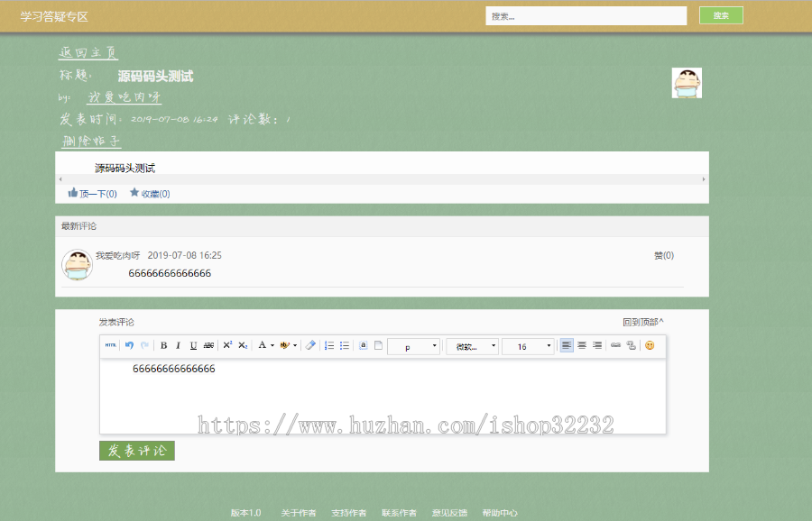The image size is (812, 521).
Task: Toggle bold formatting in the editor
Action: click(x=162, y=345)
